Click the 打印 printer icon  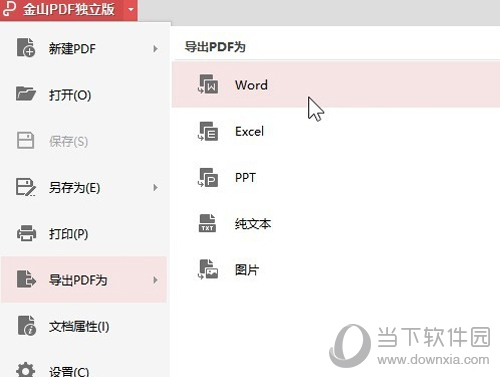coord(26,233)
